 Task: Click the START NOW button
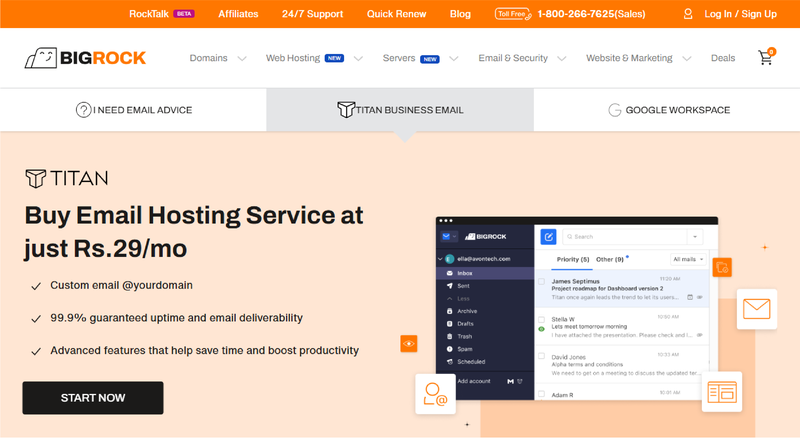pos(93,398)
